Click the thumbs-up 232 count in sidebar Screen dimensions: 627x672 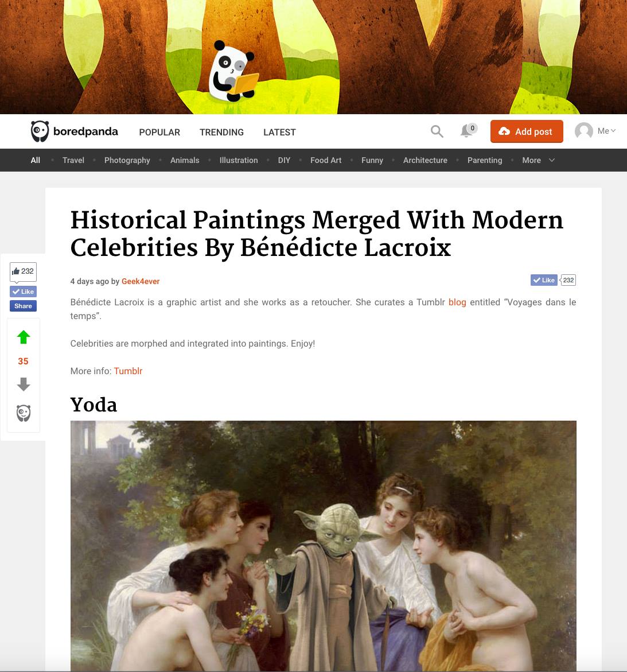pos(23,271)
